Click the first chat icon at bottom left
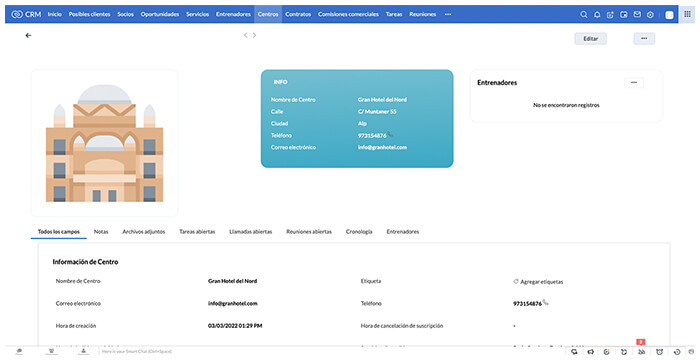The height and width of the screenshot is (360, 700). [19, 352]
